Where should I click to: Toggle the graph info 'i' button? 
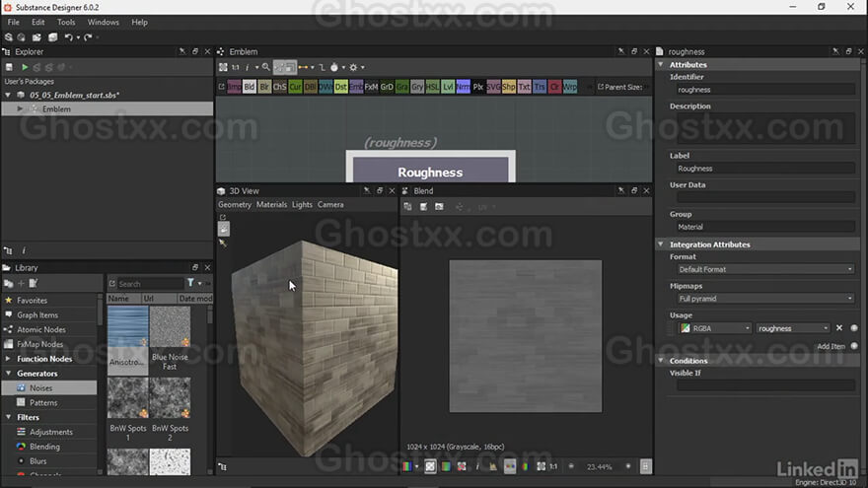pyautogui.click(x=247, y=67)
